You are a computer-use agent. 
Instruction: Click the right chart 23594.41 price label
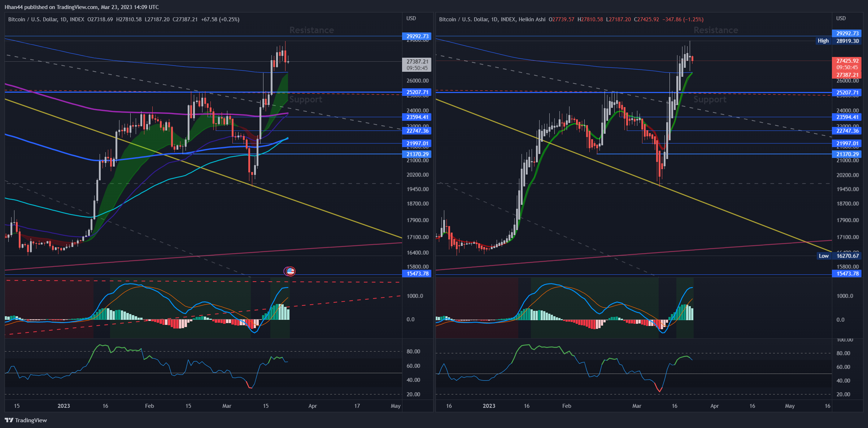pyautogui.click(x=847, y=117)
